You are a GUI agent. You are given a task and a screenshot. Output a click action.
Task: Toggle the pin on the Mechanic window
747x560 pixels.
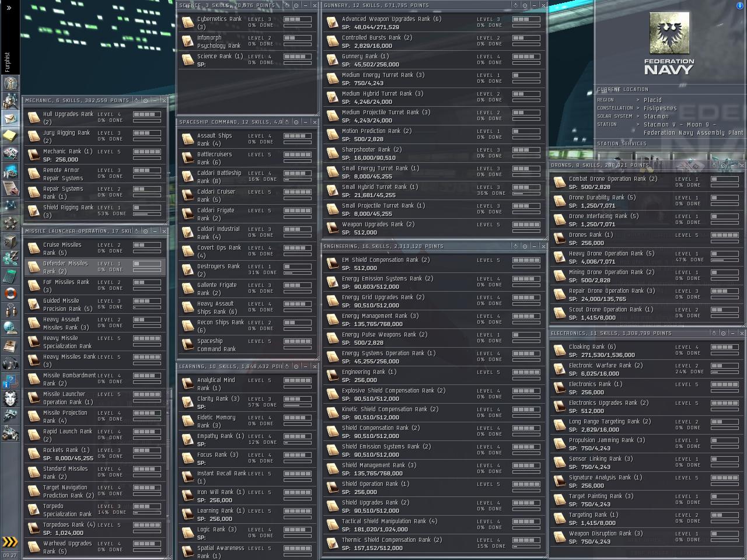point(136,100)
